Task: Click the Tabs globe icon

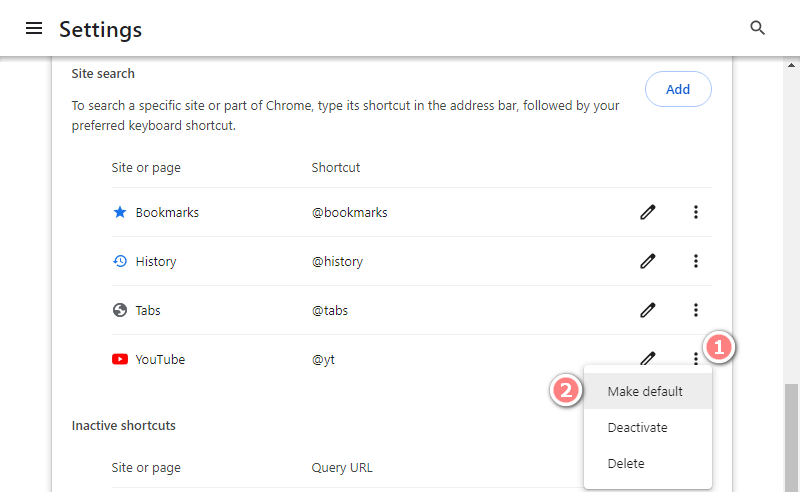Action: pyautogui.click(x=120, y=310)
